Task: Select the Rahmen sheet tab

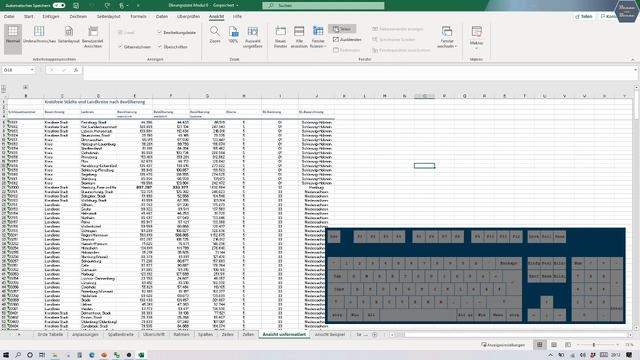Action: pyautogui.click(x=181, y=335)
